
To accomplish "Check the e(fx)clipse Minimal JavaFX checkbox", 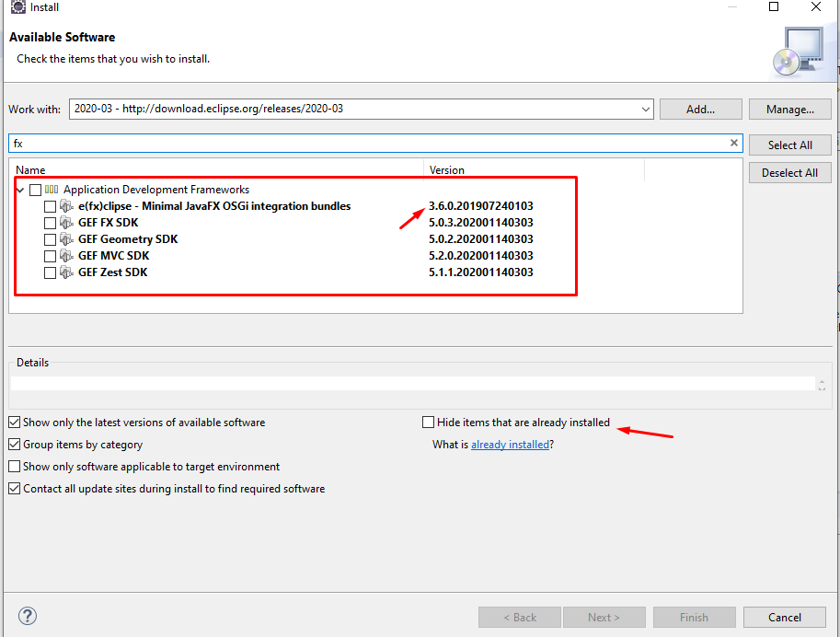I will 50,206.
